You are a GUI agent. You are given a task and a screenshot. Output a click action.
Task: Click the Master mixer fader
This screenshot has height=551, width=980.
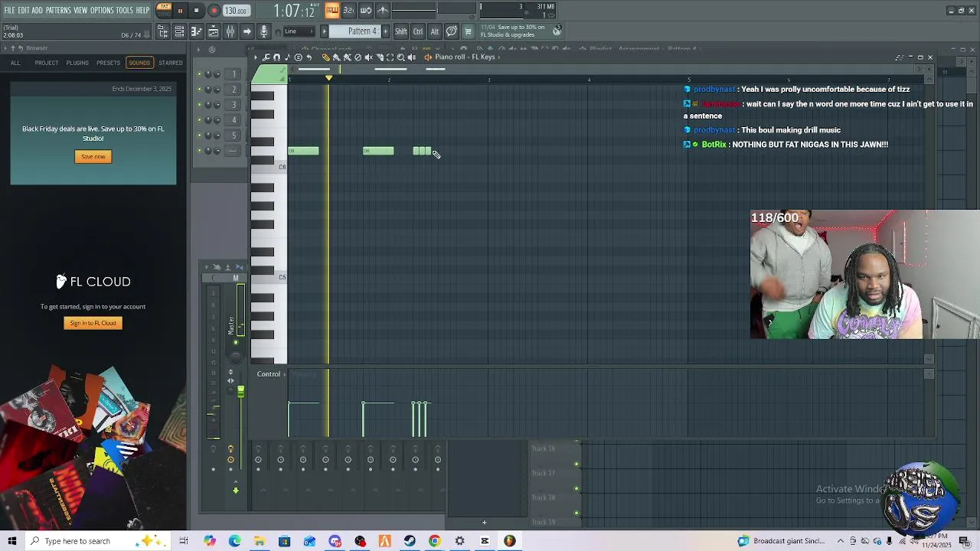(240, 393)
